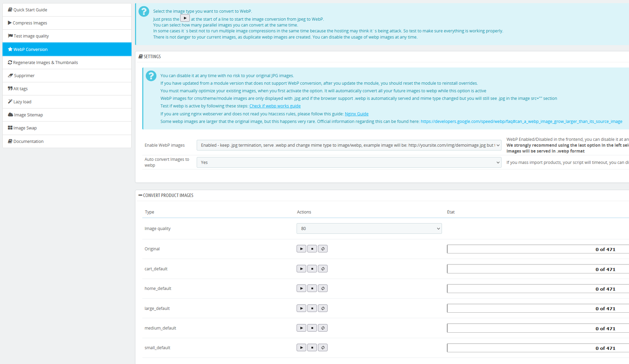Open Check if webp works guide link
Screen dimensions: 629x364
point(275,106)
